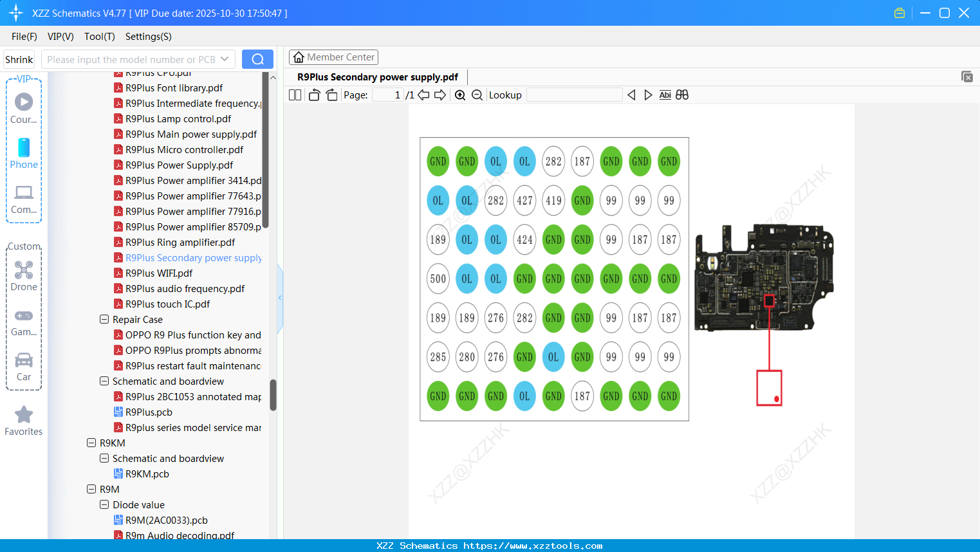The image size is (980, 552).
Task: Zoom in on the PDF
Action: click(460, 95)
